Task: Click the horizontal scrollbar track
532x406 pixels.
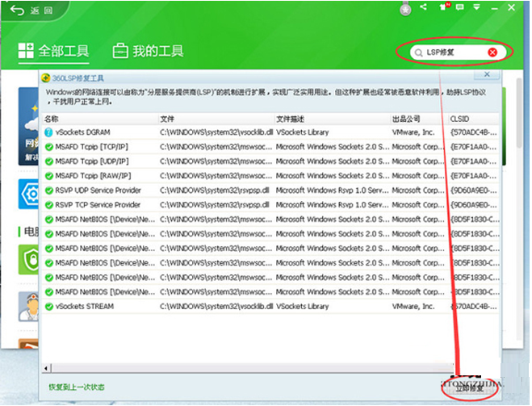Action: pyautogui.click(x=253, y=368)
